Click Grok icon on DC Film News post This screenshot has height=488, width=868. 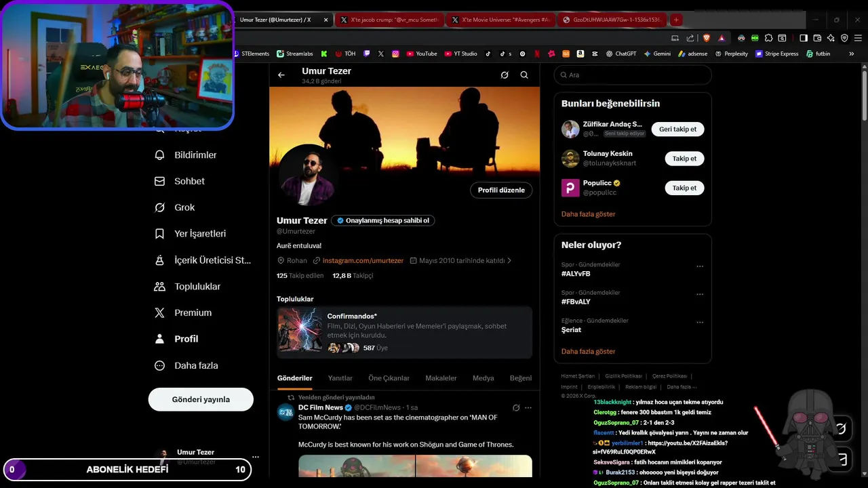click(516, 408)
